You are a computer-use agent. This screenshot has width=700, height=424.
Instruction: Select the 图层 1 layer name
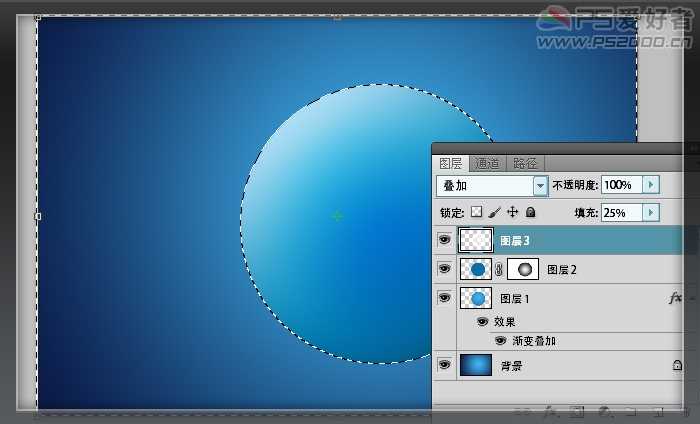pyautogui.click(x=515, y=298)
